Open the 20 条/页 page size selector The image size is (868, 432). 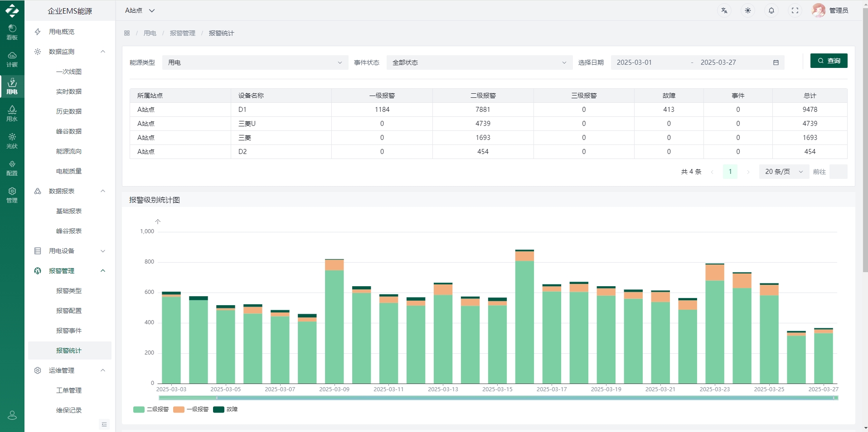pyautogui.click(x=784, y=172)
